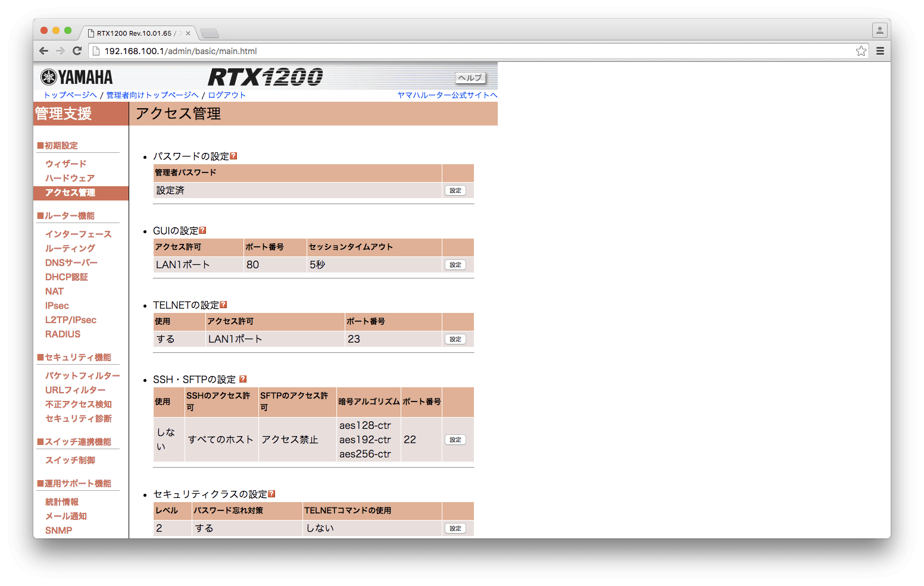Open セキュリティ診断 in the sidebar

(79, 418)
